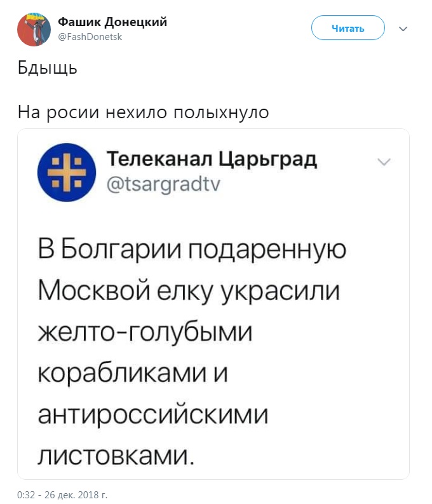
Task: Click the tweet text Бдыщь
Action: click(48, 67)
